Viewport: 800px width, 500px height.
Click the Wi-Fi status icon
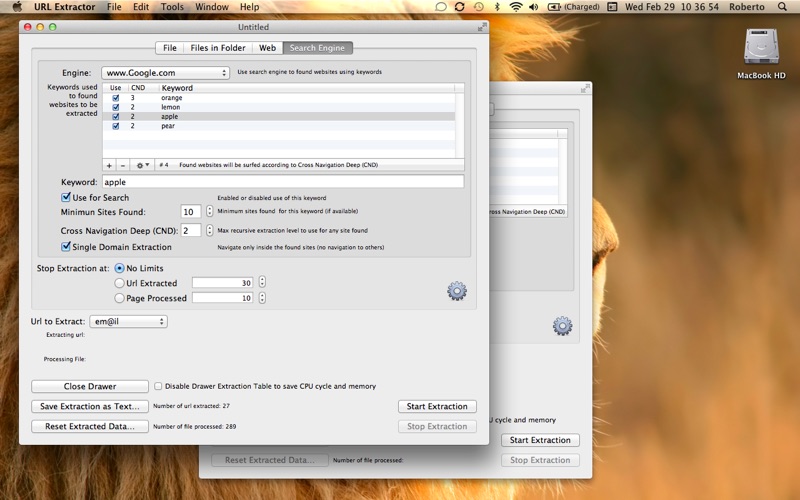pyautogui.click(x=516, y=7)
